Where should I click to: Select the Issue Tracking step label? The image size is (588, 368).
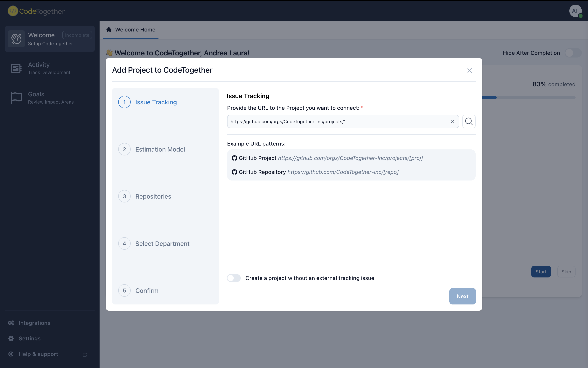(156, 102)
